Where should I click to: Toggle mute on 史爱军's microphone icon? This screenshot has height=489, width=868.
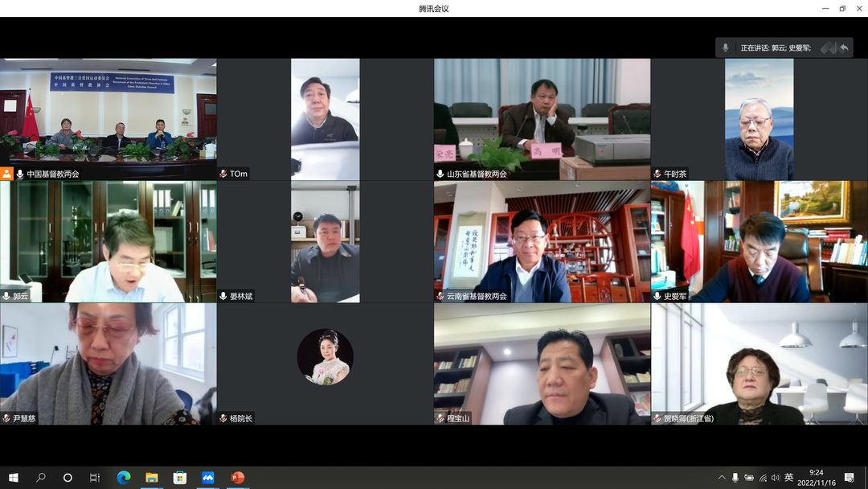click(x=656, y=294)
